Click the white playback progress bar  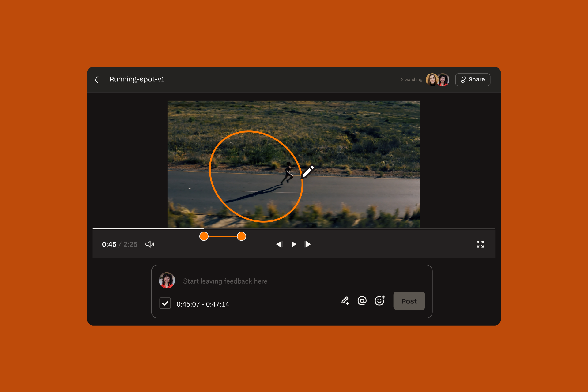point(148,228)
